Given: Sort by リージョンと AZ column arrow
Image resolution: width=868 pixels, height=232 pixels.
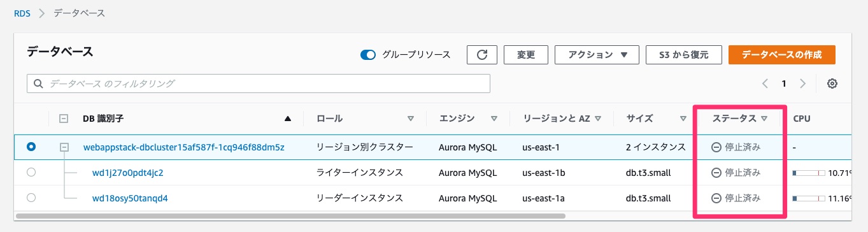Looking at the screenshot, I should click(x=599, y=119).
